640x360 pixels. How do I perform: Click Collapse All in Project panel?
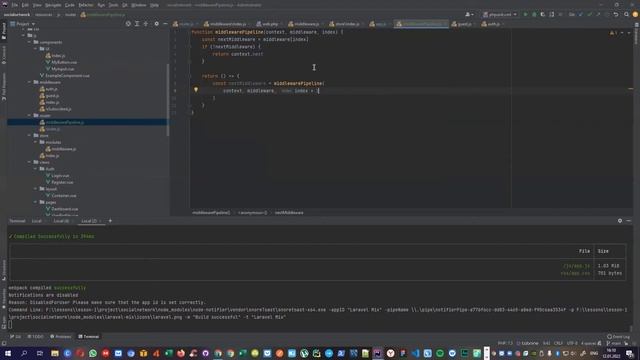pos(146,24)
